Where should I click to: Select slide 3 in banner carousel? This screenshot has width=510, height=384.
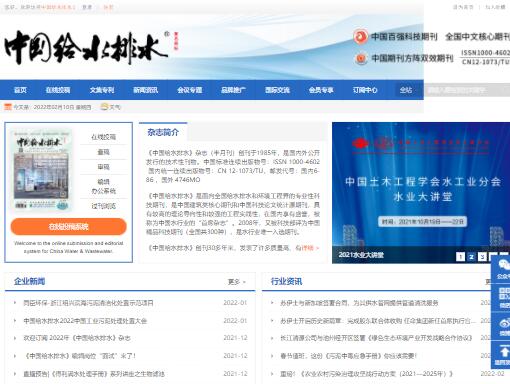[x=482, y=256]
